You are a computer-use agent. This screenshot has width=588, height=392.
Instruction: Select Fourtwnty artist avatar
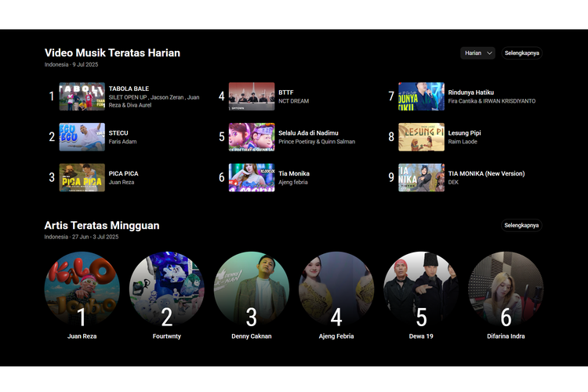point(166,289)
